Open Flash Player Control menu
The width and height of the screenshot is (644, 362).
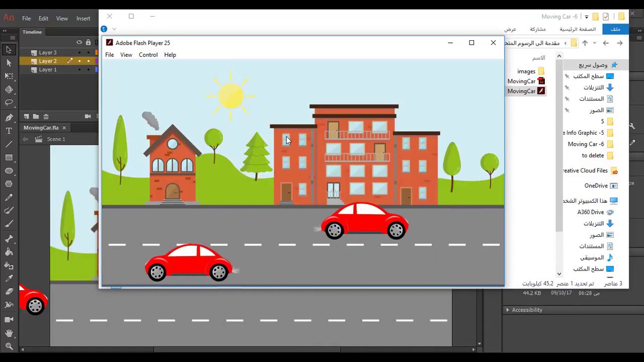click(x=148, y=55)
